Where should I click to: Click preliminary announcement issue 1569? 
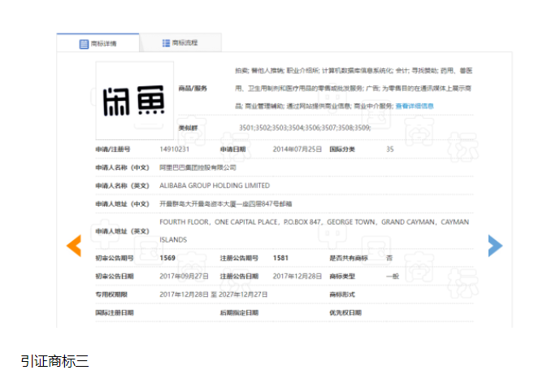click(x=167, y=258)
